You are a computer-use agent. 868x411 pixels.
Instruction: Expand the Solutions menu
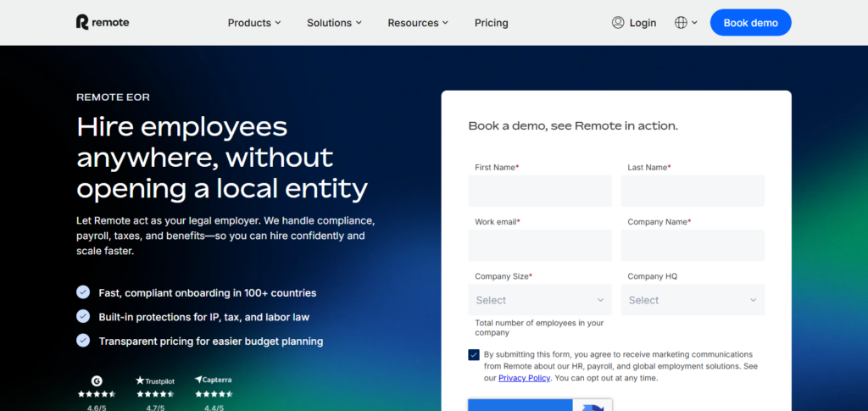pyautogui.click(x=334, y=23)
